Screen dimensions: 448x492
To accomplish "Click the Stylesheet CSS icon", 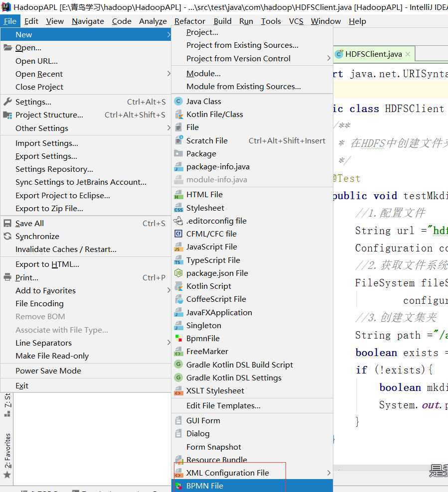I will pyautogui.click(x=178, y=208).
